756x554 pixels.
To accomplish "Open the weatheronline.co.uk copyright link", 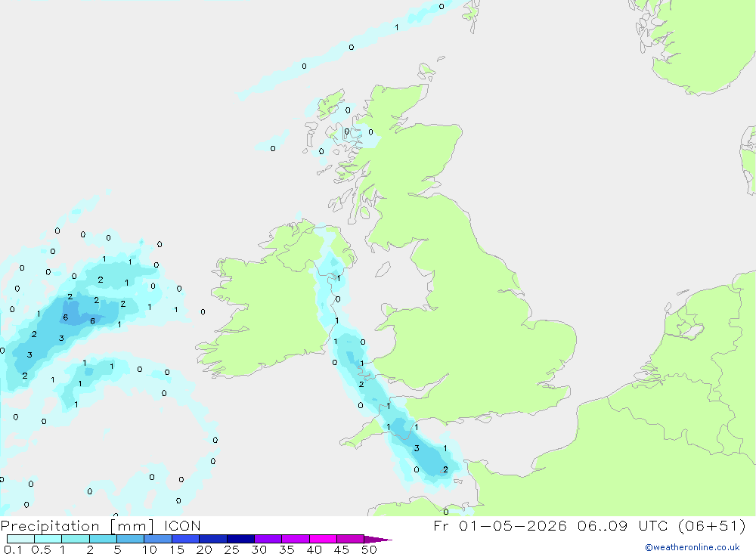I will 692,547.
